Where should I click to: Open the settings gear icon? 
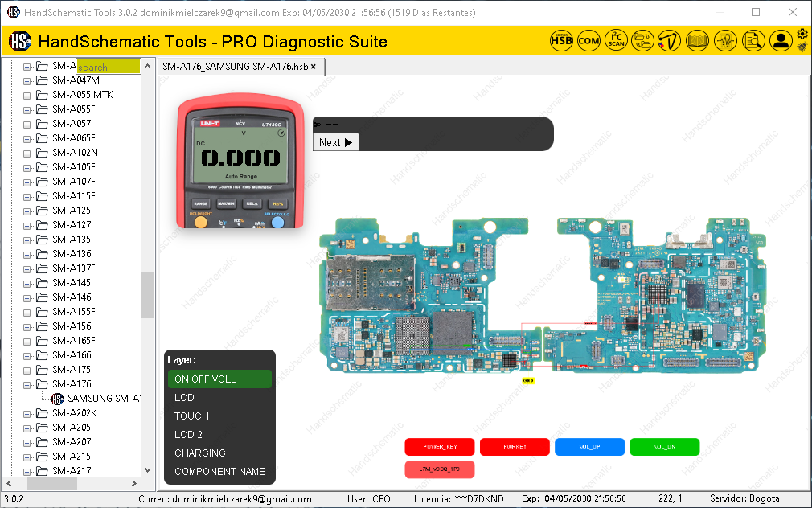click(802, 35)
